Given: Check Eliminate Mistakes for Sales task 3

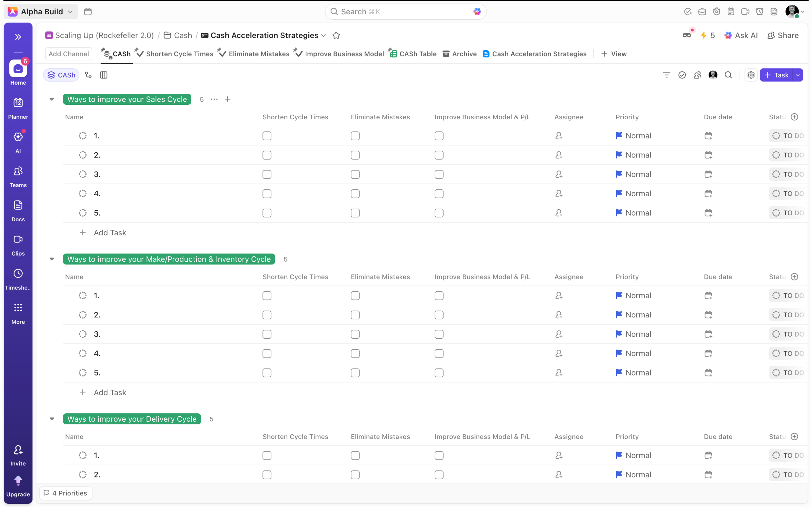Looking at the screenshot, I should (355, 174).
